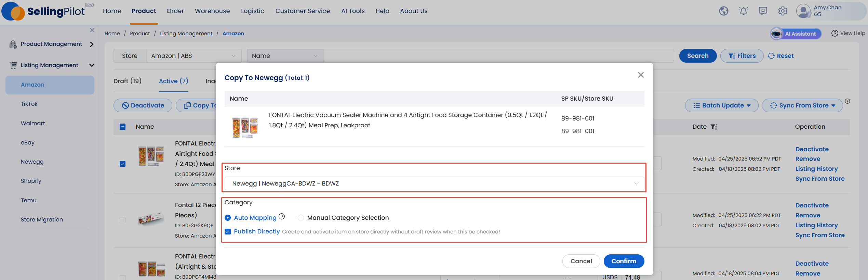
Task: Open the Help menu
Action: pyautogui.click(x=382, y=11)
